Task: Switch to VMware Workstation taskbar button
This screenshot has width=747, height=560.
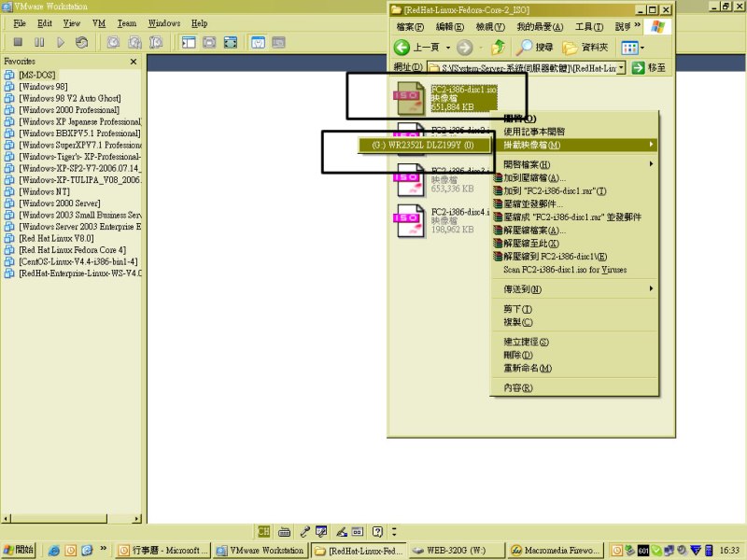Action: click(x=260, y=550)
